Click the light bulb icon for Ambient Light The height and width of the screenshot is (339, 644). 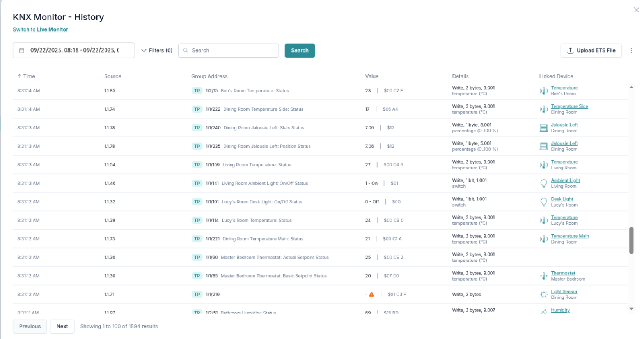[543, 184]
